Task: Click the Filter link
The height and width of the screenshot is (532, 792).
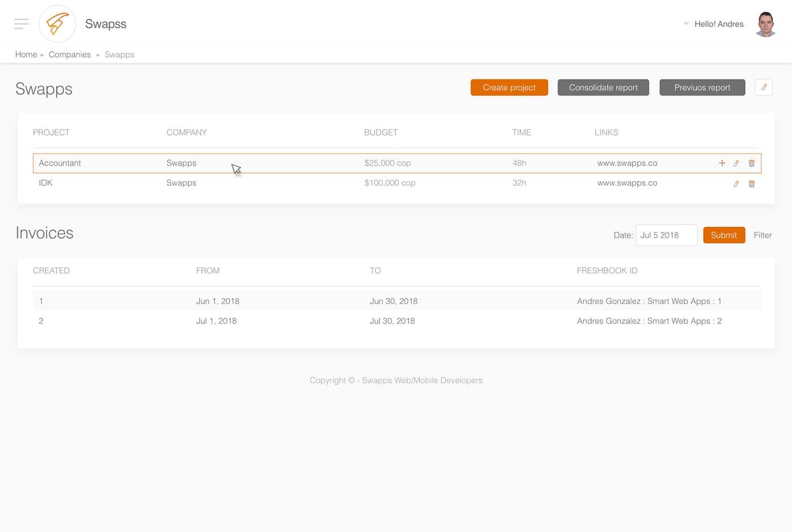Action: coord(763,235)
